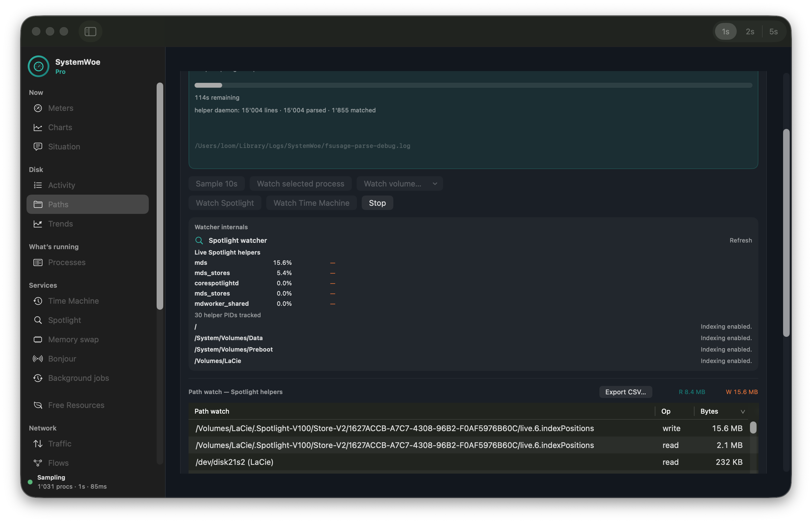Click the mdworker_shared helper row
This screenshot has height=523, width=812.
[265, 304]
